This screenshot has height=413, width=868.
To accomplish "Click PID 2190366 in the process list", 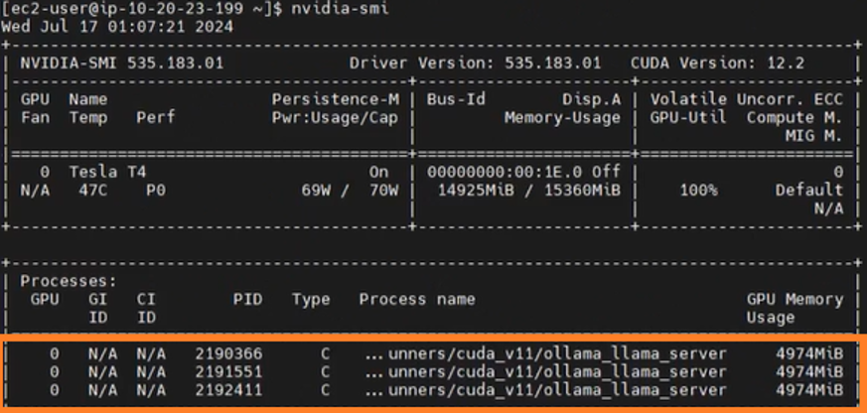I will tap(228, 353).
